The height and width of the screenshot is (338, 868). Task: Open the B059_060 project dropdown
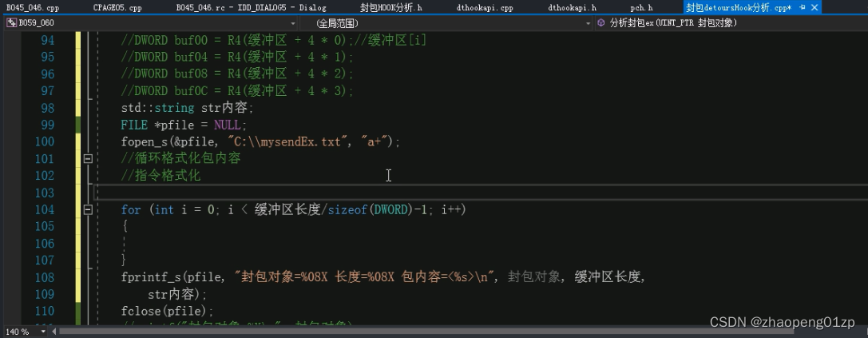(x=293, y=23)
